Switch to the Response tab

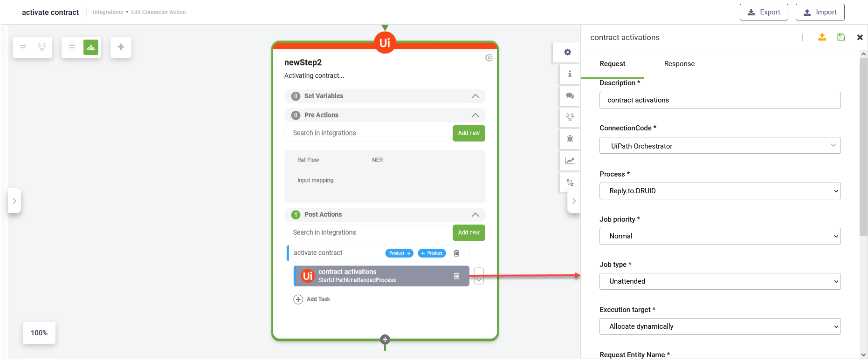click(x=679, y=64)
